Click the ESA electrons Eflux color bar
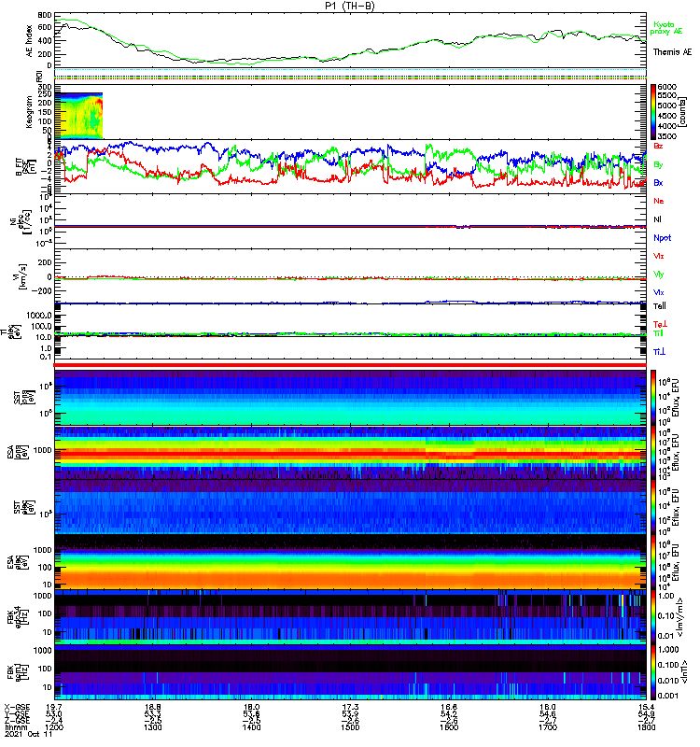The height and width of the screenshot is (747, 700). [x=653, y=562]
